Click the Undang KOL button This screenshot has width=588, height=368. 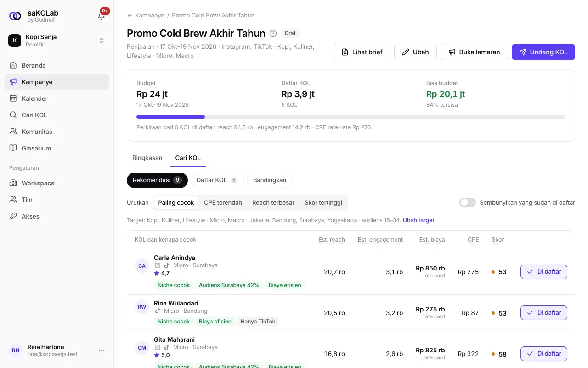coord(543,52)
